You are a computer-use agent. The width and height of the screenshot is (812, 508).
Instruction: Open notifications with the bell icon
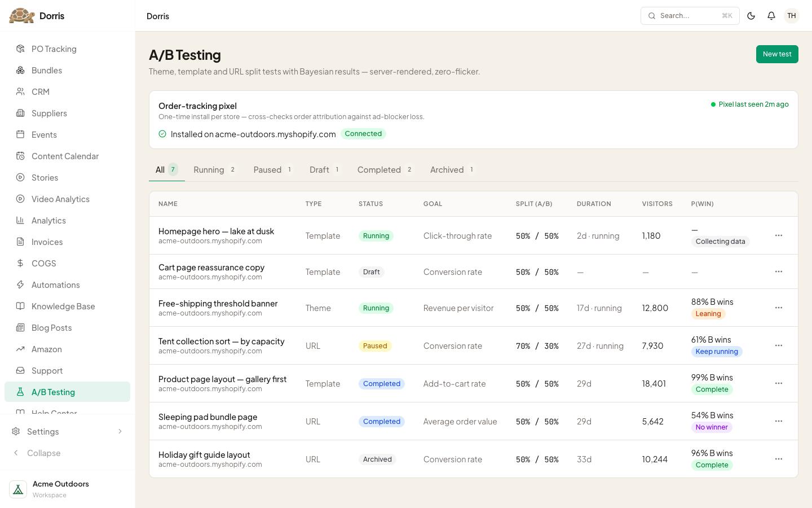771,16
